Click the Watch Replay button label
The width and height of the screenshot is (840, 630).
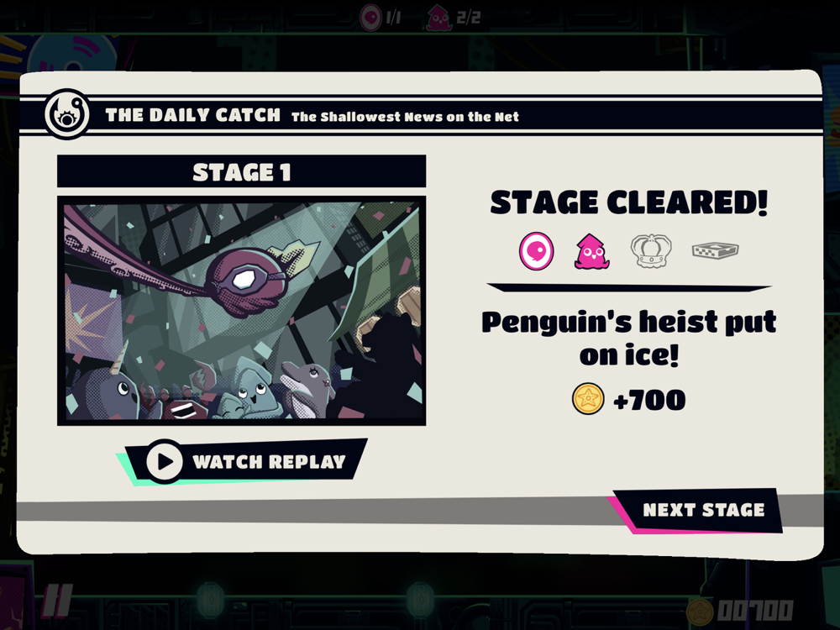(269, 462)
